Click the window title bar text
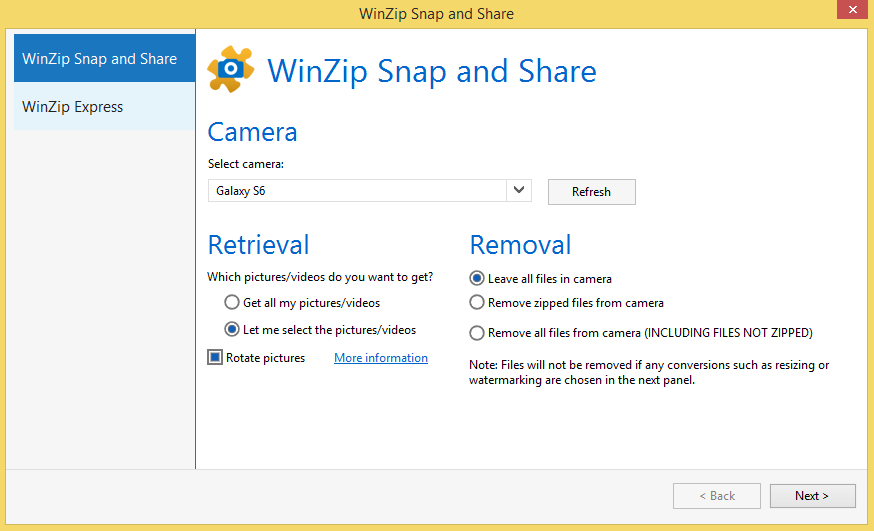 [x=436, y=13]
